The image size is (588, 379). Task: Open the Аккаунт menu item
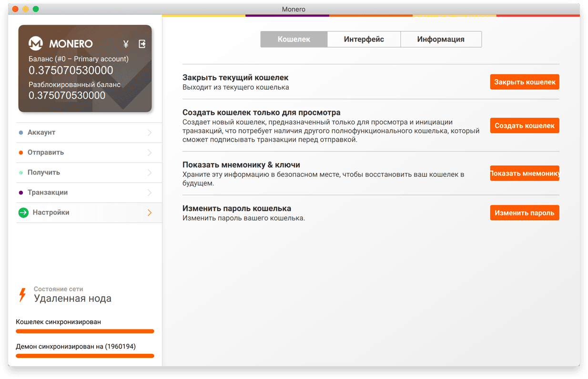(x=89, y=133)
